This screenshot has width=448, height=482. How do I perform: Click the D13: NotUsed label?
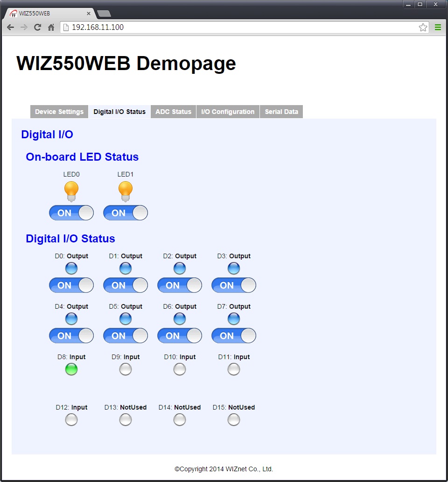point(125,407)
